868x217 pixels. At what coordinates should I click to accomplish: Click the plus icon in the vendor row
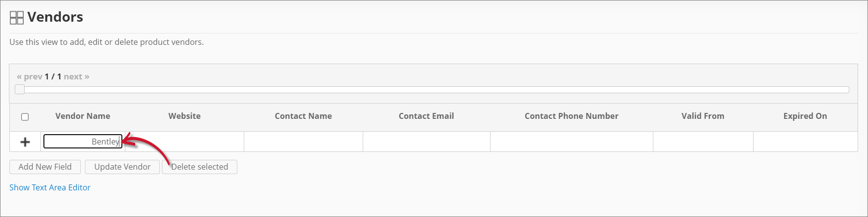(x=25, y=142)
